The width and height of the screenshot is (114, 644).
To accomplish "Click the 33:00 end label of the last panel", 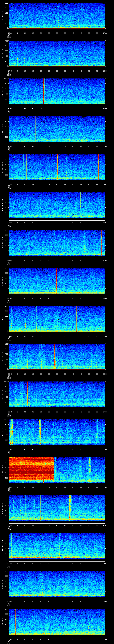I will (105, 639).
